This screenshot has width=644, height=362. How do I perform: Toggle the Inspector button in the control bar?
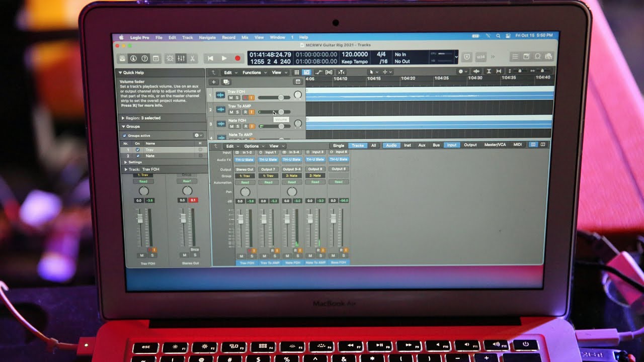coord(133,58)
